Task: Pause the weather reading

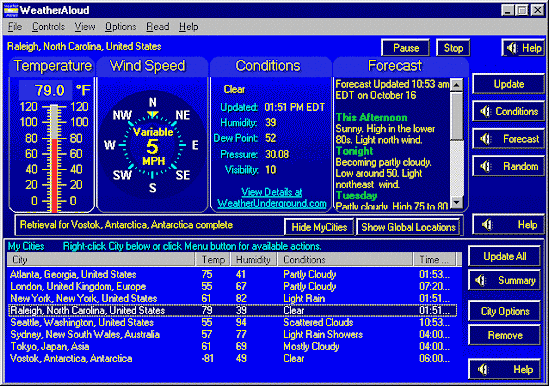Action: 406,48
